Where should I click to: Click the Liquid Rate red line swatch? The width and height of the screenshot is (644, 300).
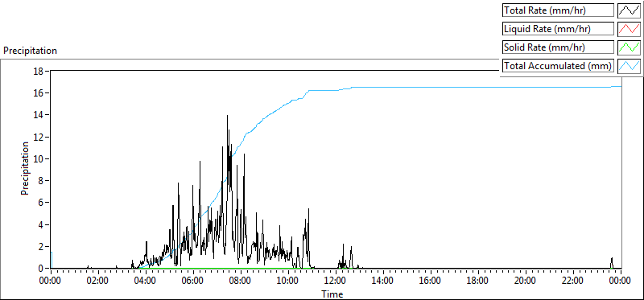coord(629,29)
